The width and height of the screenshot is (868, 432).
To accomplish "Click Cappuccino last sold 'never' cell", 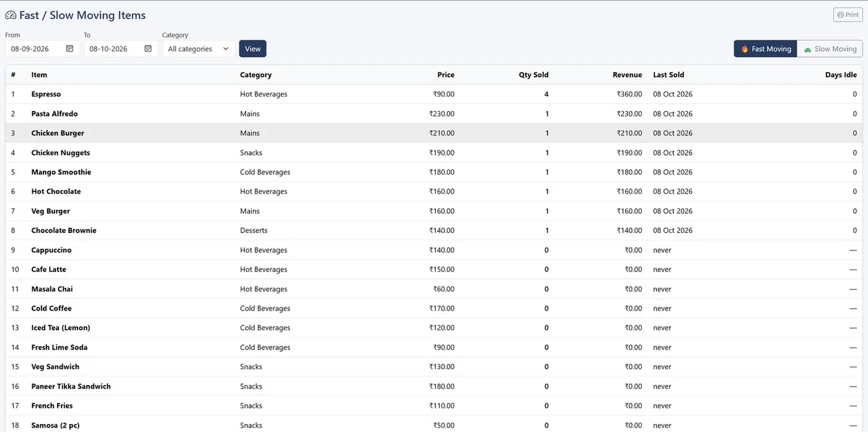I will point(662,250).
